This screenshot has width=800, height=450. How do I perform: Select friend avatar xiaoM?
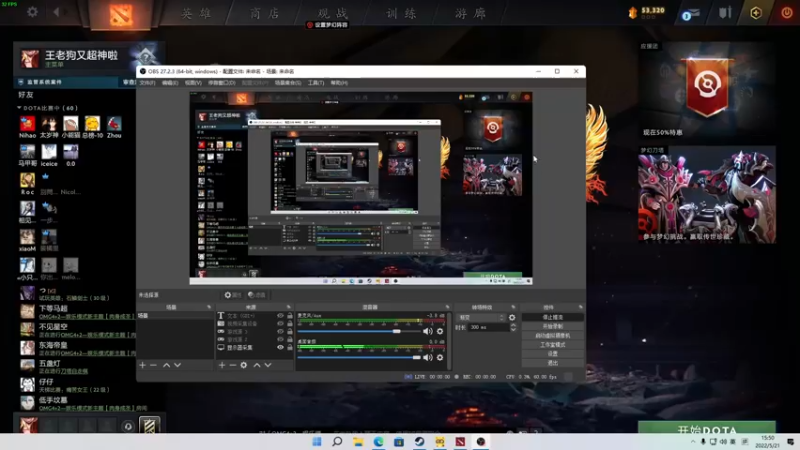point(28,237)
